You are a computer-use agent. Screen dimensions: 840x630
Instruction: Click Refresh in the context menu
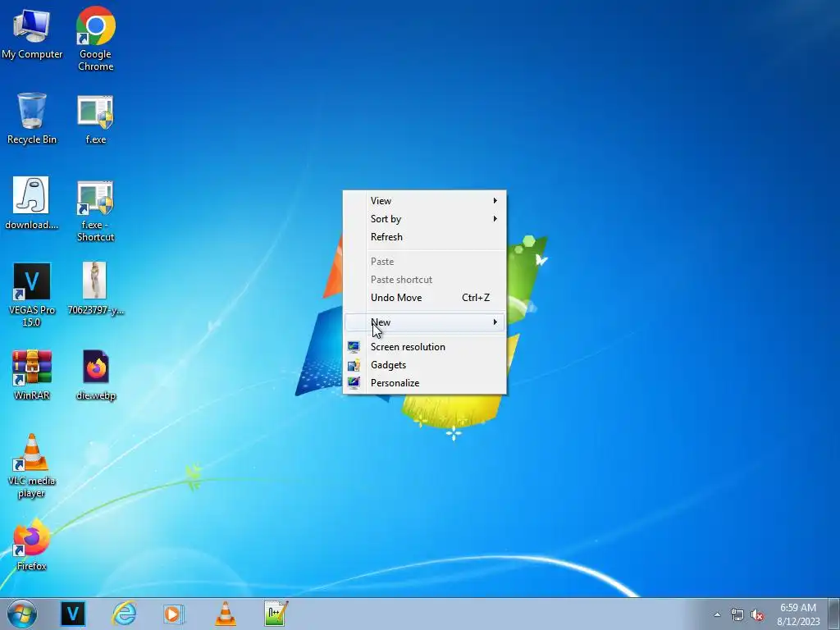click(424, 237)
